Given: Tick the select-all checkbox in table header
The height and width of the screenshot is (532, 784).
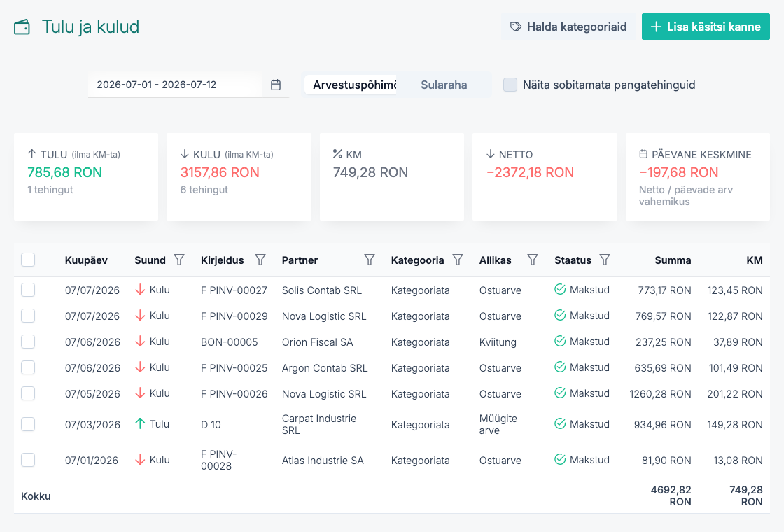Looking at the screenshot, I should [x=28, y=260].
